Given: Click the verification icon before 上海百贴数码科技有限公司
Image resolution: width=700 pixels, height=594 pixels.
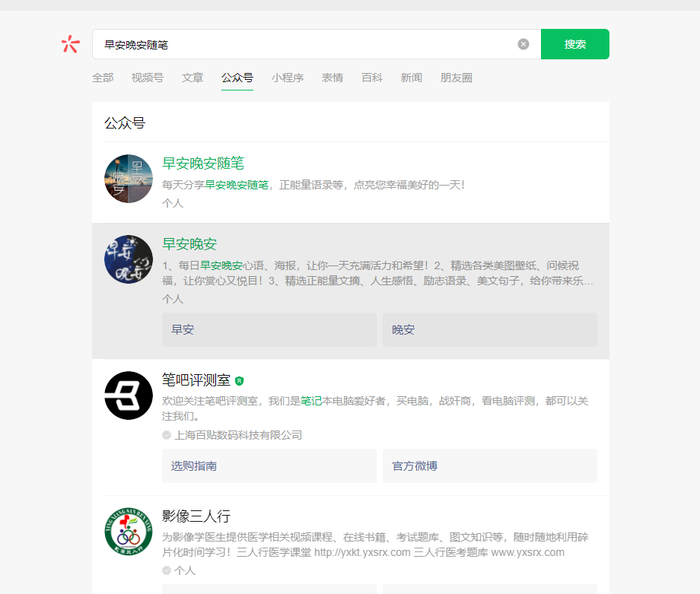Looking at the screenshot, I should coord(167,435).
